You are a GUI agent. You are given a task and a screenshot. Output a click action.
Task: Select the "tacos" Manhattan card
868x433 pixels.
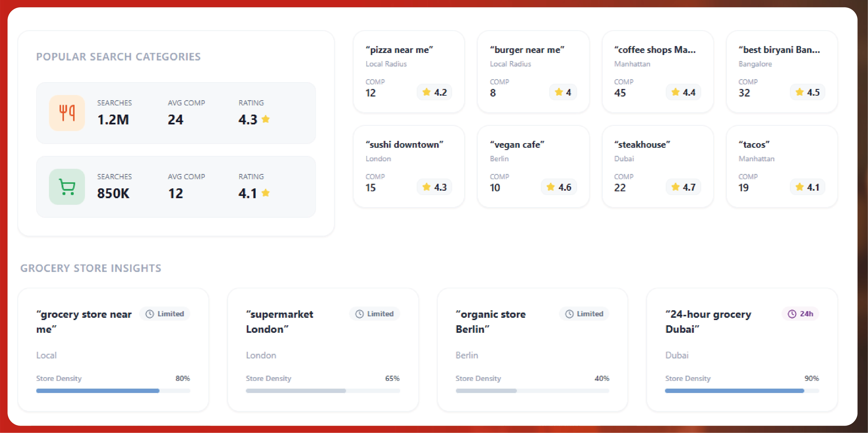[x=782, y=166]
